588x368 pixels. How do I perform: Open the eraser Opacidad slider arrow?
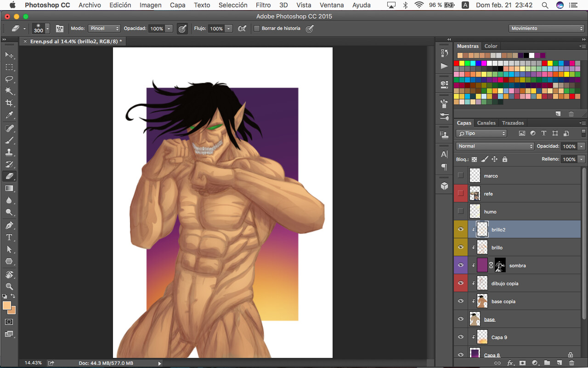click(169, 29)
